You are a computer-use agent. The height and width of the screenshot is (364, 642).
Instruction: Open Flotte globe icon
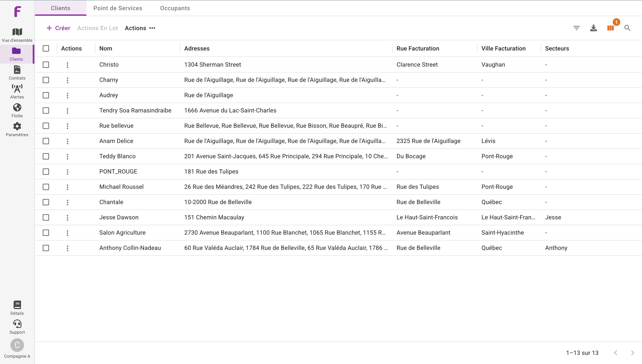17,108
